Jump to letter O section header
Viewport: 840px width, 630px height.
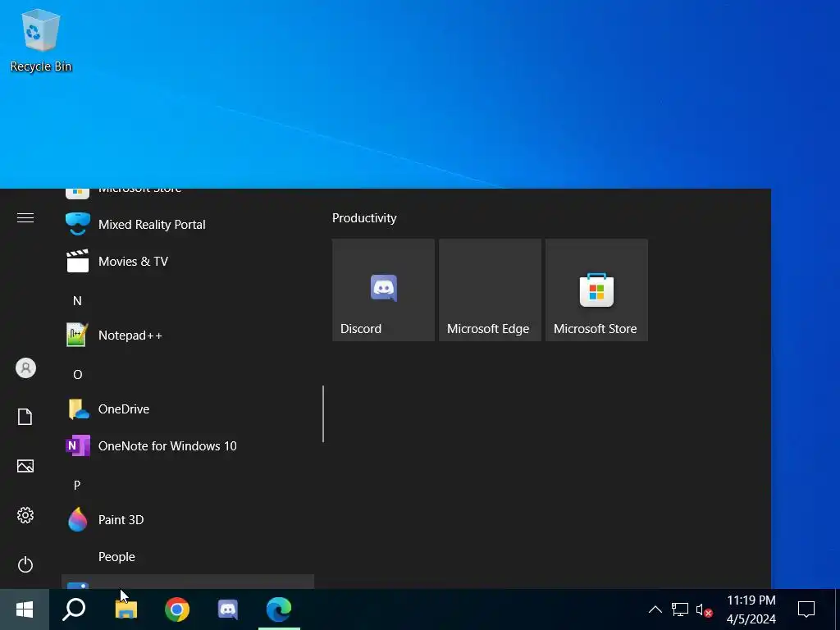click(78, 374)
